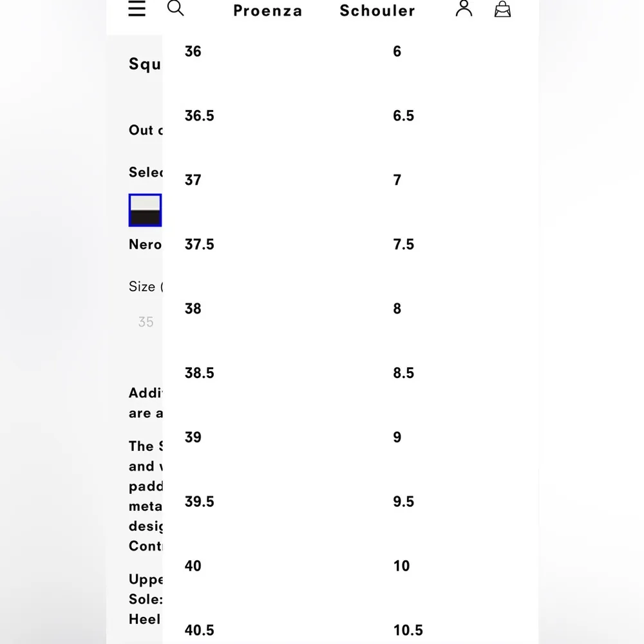The image size is (644, 644).
Task: Click the search magnifier icon
Action: pyautogui.click(x=175, y=8)
